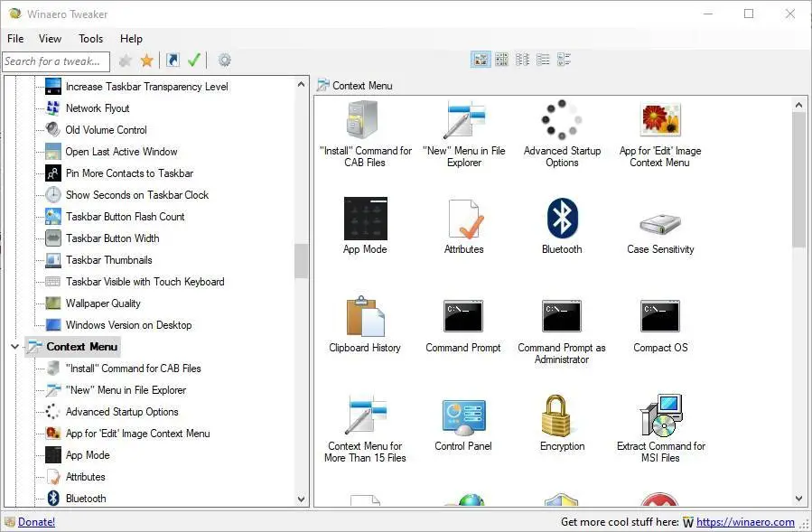812x532 pixels.
Task: Open the Case Sensitivity drive icon
Action: (659, 224)
